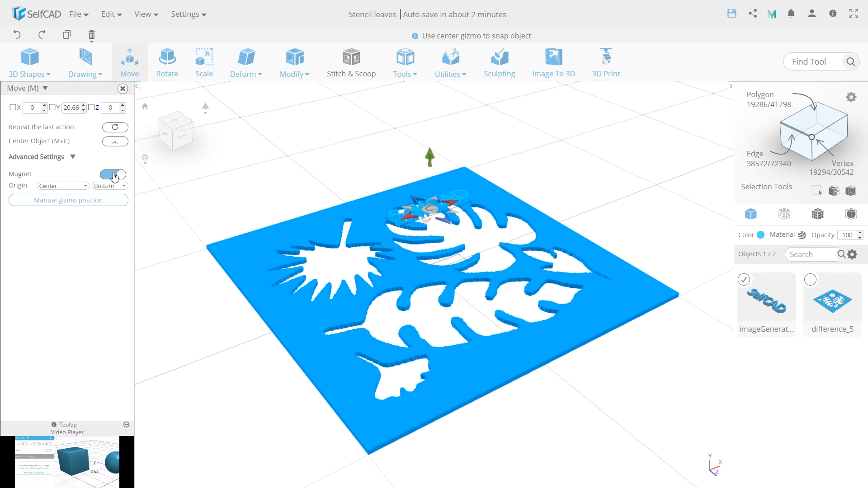
Task: Select the difference_5 object circle
Action: (x=811, y=280)
